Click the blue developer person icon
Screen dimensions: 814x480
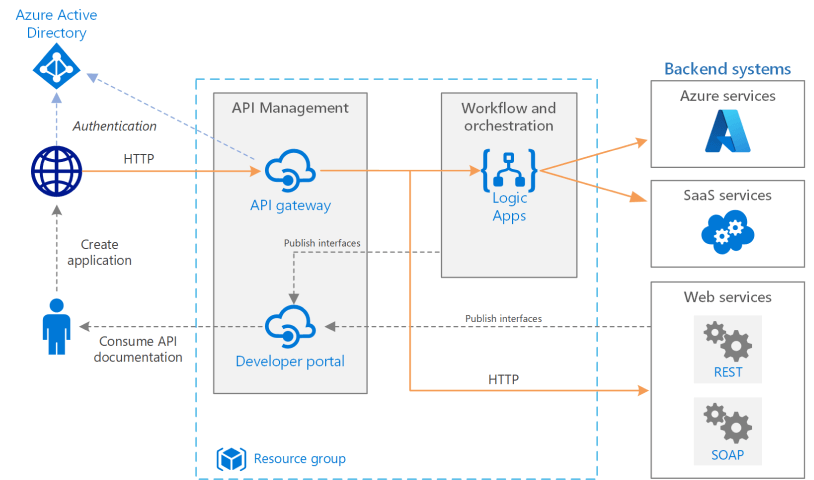pyautogui.click(x=56, y=326)
